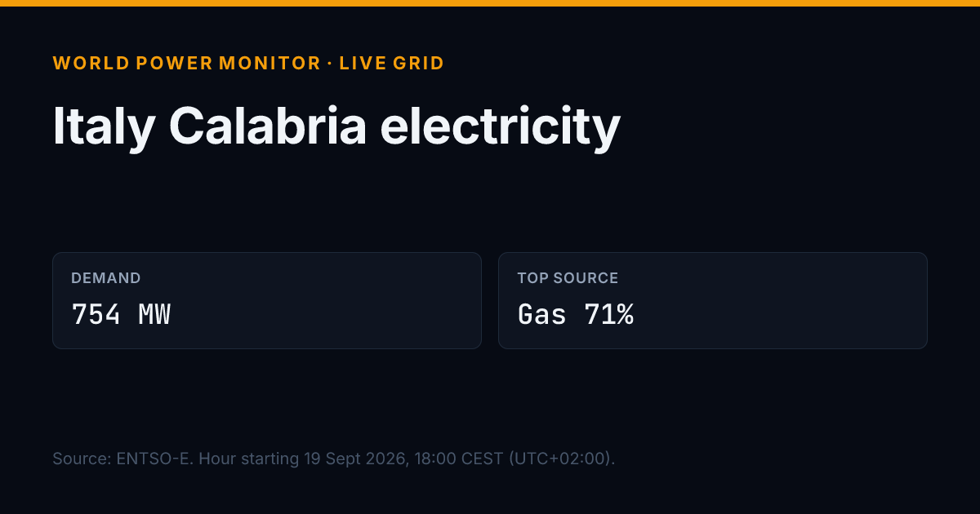Viewport: 980px width, 514px height.
Task: Click the UTC+02:00 timezone note
Action: [562, 459]
